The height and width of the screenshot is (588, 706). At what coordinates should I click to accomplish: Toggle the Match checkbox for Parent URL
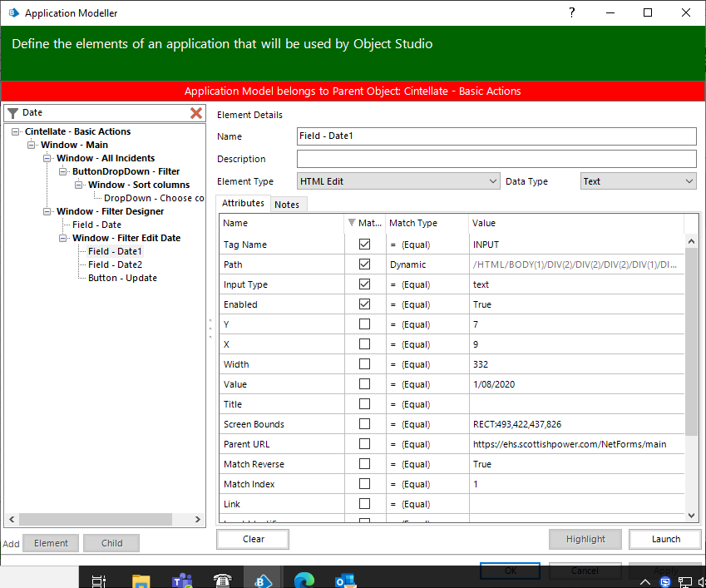364,444
